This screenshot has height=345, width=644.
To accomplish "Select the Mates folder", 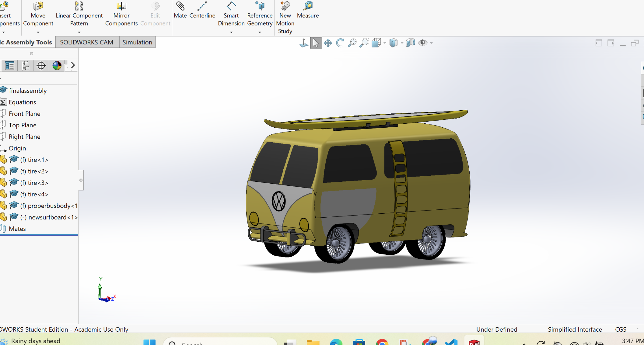I will (17, 229).
